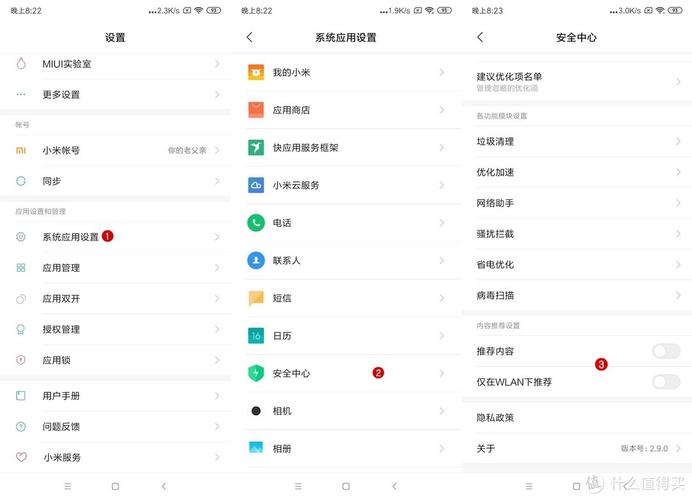Tap the About (关于) version row
The height and width of the screenshot is (500, 692).
[576, 448]
